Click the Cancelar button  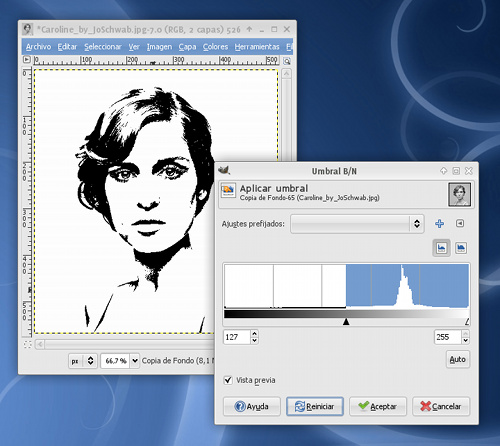coord(441,406)
